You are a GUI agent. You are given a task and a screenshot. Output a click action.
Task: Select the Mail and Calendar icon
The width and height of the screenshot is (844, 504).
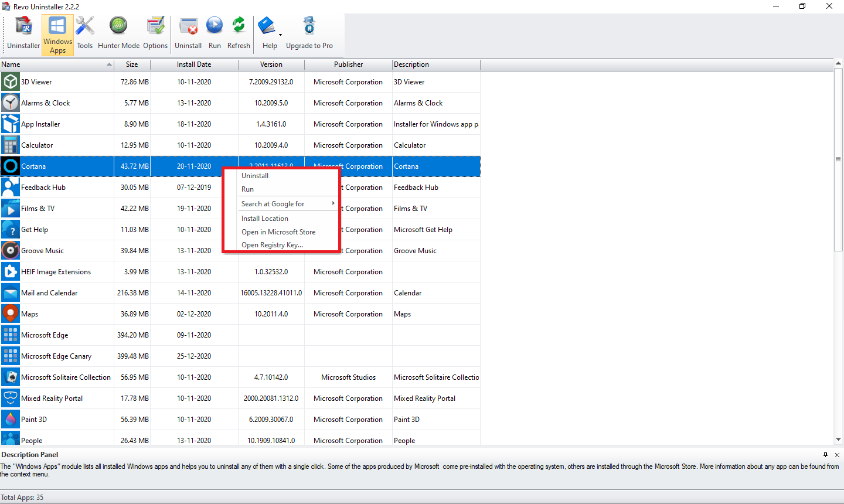11,293
